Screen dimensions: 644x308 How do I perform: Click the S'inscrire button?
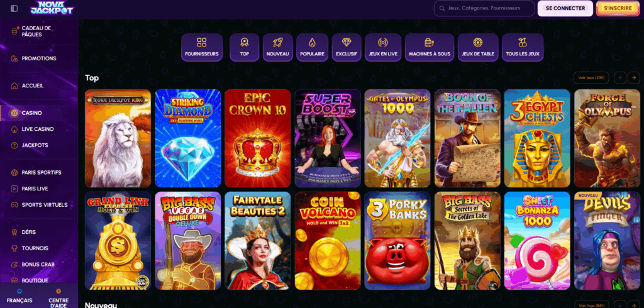pos(618,8)
